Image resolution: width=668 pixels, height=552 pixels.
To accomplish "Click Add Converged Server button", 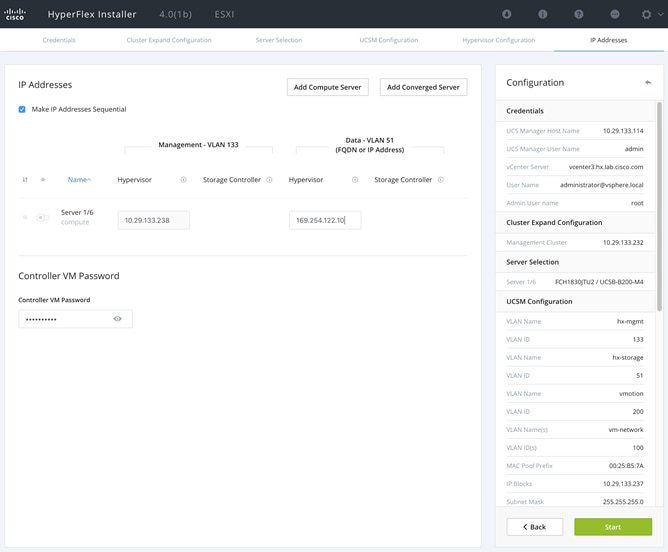I will [x=423, y=87].
